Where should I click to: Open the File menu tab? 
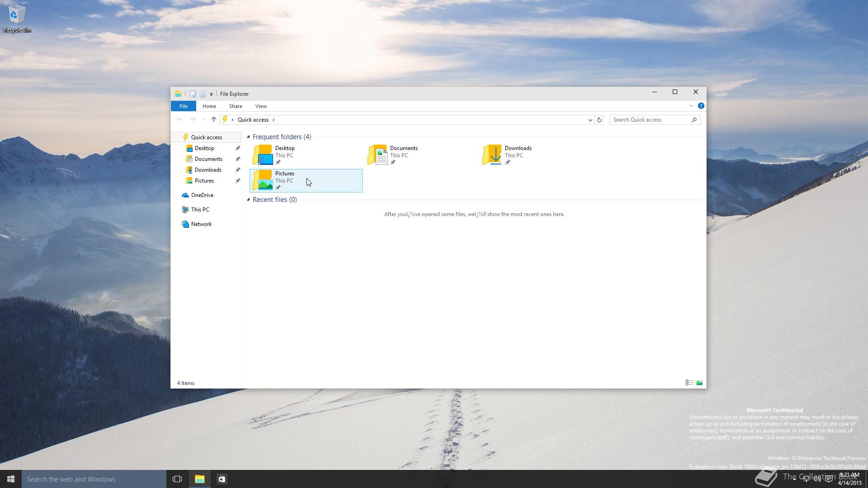point(183,106)
